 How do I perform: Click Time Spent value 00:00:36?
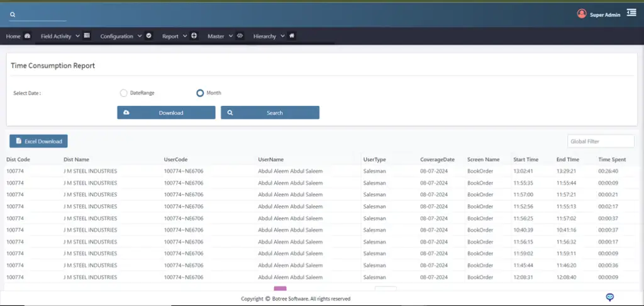[x=608, y=265]
